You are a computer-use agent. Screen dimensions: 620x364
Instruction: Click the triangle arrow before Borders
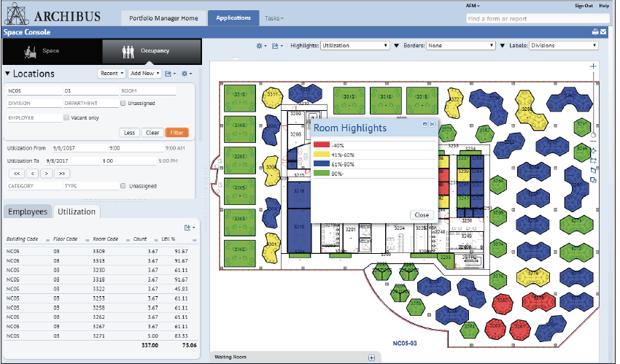(397, 46)
